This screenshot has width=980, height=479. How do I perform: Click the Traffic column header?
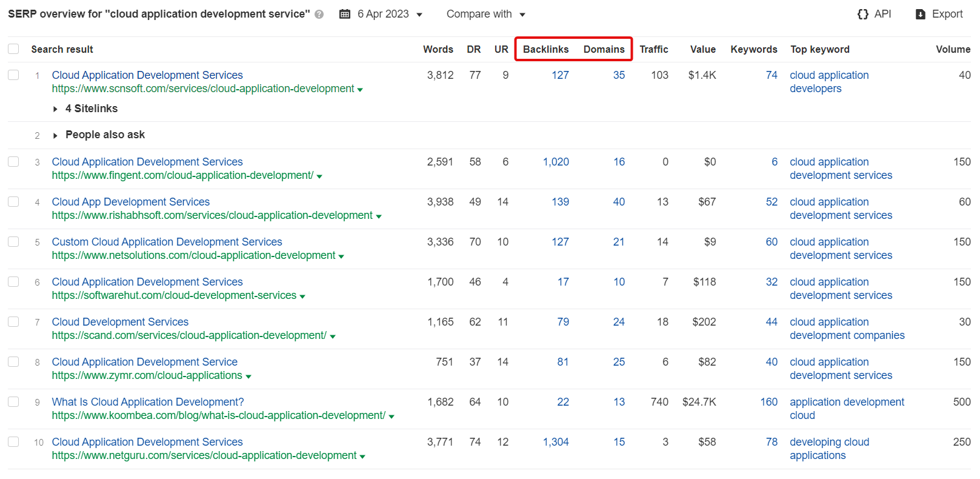654,49
